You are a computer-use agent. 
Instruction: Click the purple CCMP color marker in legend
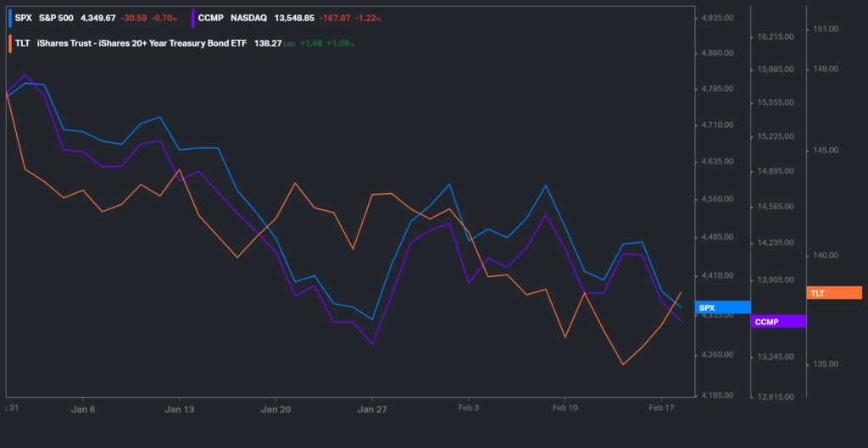click(194, 17)
